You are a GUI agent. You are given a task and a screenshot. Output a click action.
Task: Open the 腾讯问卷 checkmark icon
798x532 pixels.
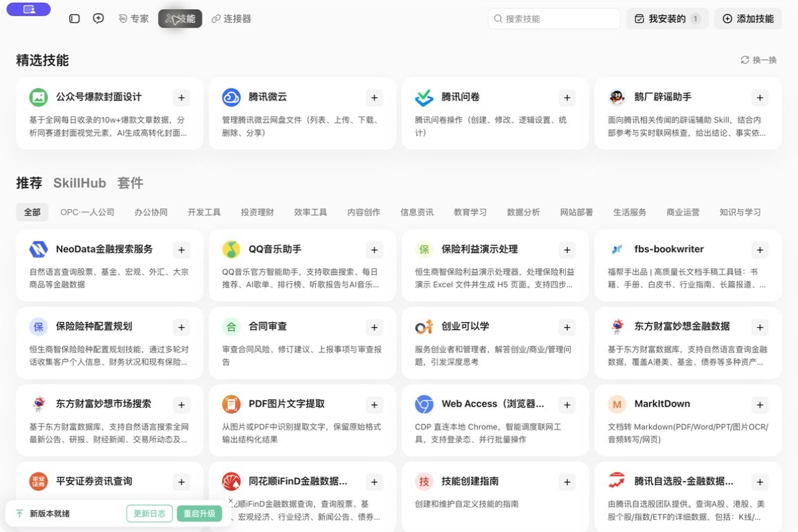(x=424, y=97)
